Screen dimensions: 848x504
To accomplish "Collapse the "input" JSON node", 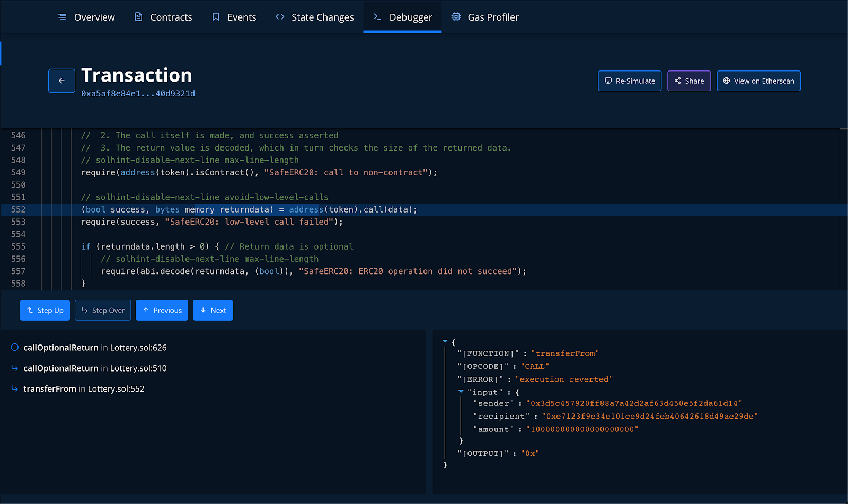I will tap(461, 392).
